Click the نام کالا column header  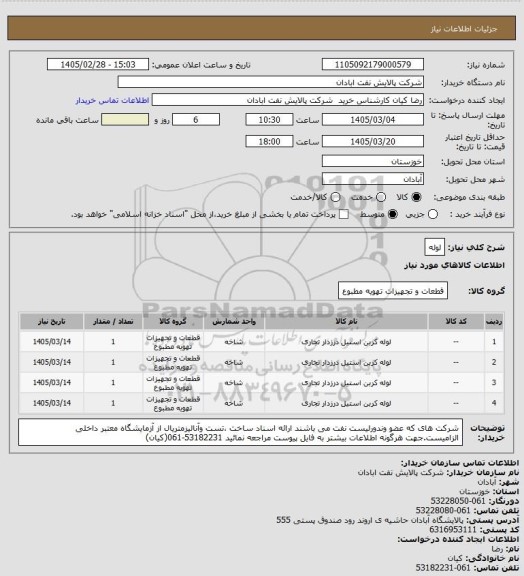click(346, 321)
